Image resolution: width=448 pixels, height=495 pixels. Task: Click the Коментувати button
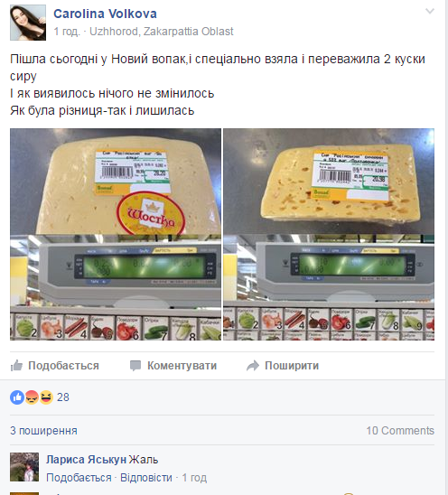(x=173, y=366)
